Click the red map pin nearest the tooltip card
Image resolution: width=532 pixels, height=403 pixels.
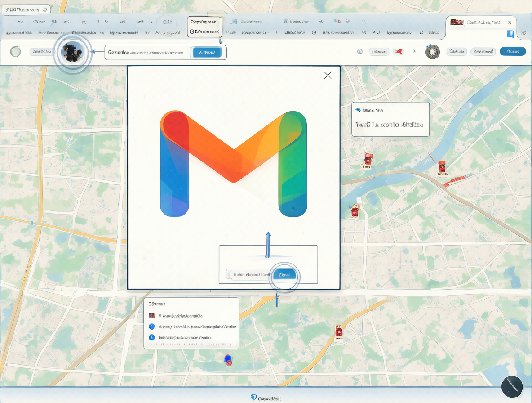click(368, 161)
